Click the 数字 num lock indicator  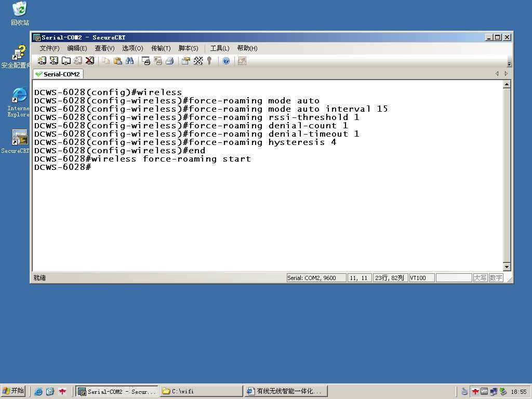[496, 278]
